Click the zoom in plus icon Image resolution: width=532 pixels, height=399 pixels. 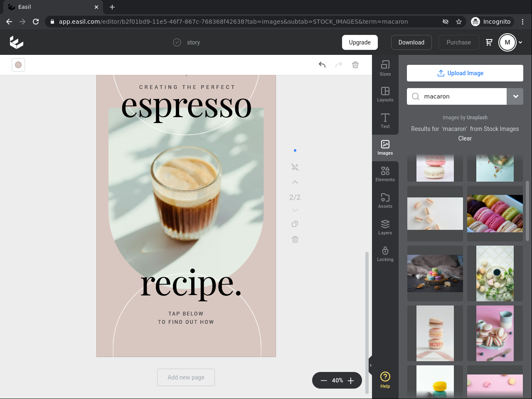click(351, 381)
